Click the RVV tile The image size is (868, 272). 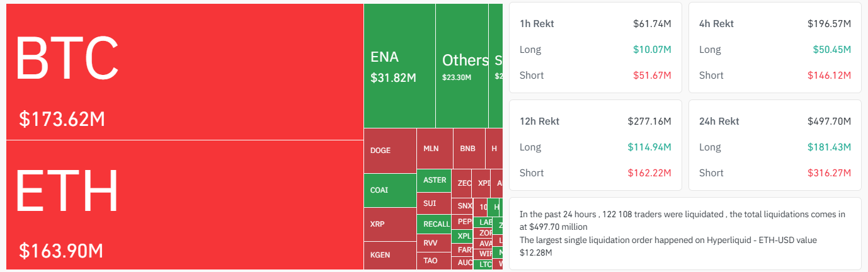pos(434,243)
